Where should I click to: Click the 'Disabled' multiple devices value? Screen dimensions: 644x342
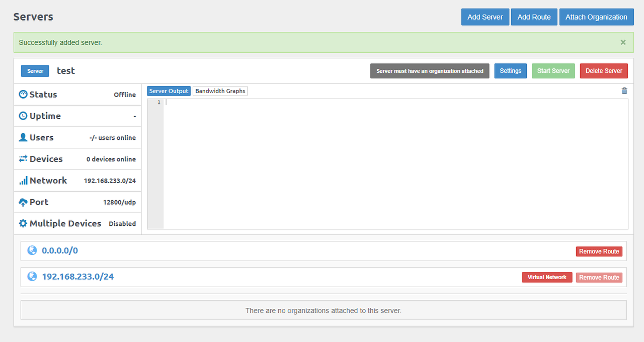122,224
